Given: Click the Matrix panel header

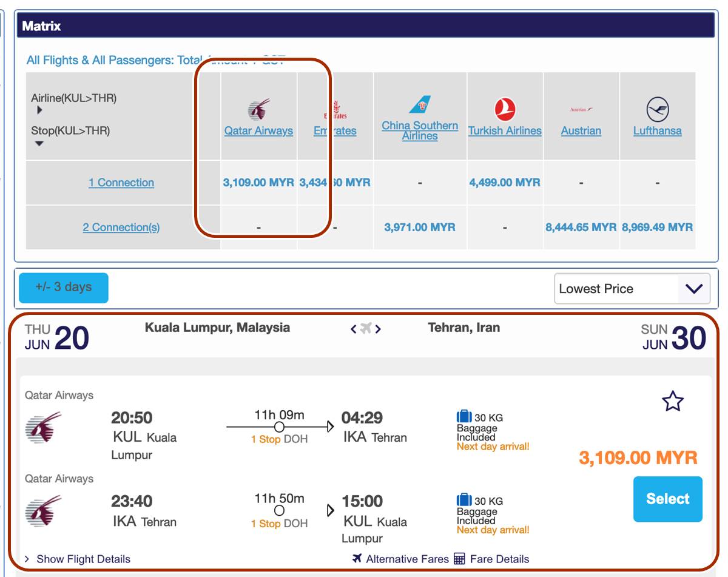Looking at the screenshot, I should point(365,26).
